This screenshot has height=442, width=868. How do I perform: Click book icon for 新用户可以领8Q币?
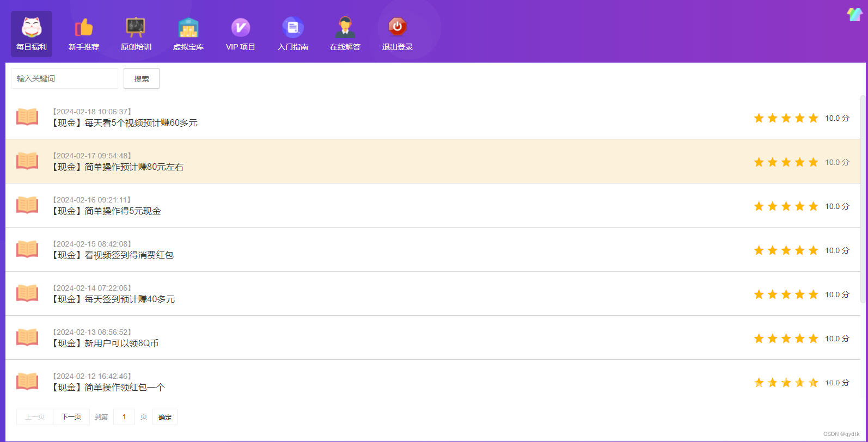coord(27,337)
